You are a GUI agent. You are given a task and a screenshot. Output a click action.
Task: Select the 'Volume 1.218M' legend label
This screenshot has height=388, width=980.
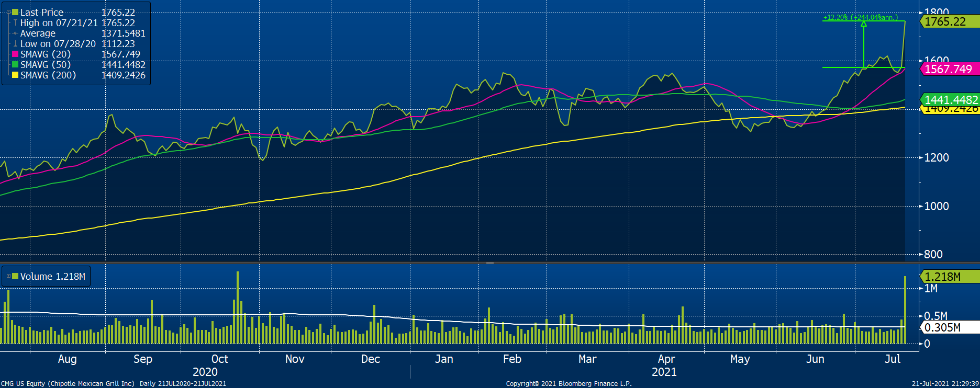tap(52, 276)
